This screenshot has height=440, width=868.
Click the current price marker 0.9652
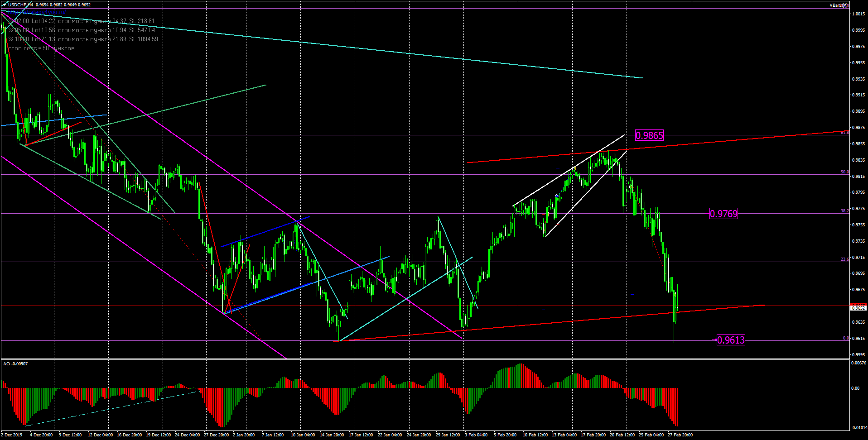[858, 308]
